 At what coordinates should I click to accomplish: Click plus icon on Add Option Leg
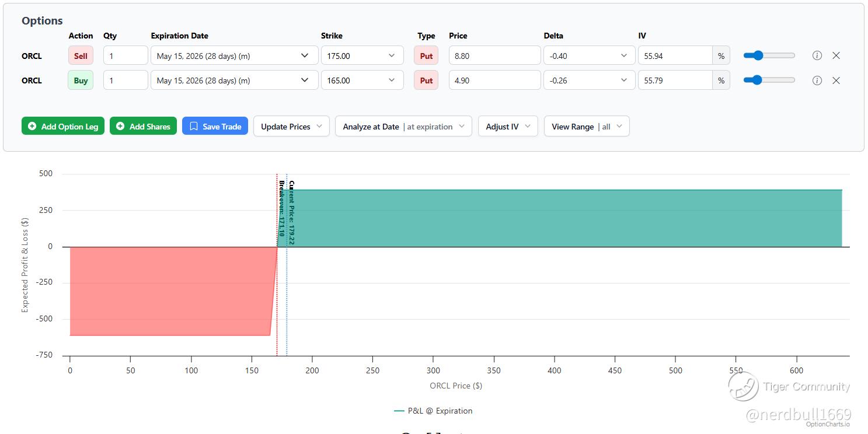pyautogui.click(x=32, y=126)
